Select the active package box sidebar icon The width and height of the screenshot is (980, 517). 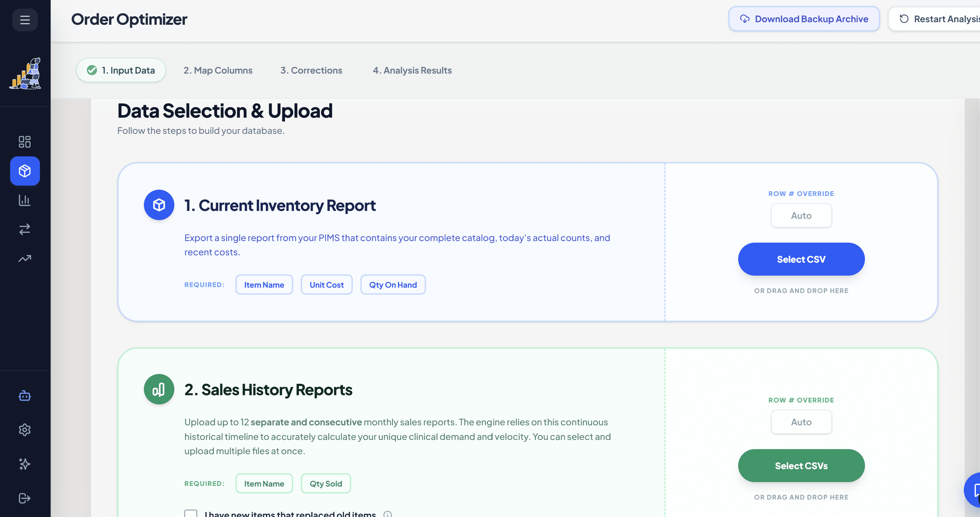[x=25, y=171]
